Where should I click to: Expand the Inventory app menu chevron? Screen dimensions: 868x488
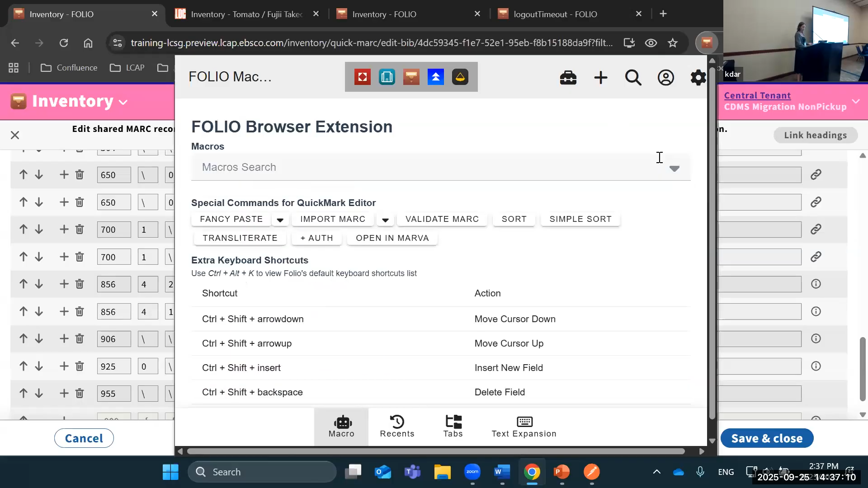(x=123, y=102)
